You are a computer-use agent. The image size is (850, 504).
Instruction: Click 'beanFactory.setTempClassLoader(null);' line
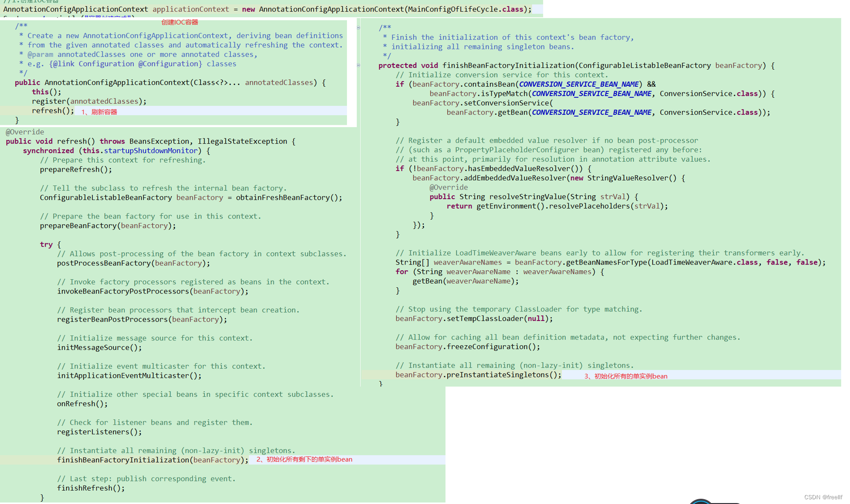coord(474,319)
